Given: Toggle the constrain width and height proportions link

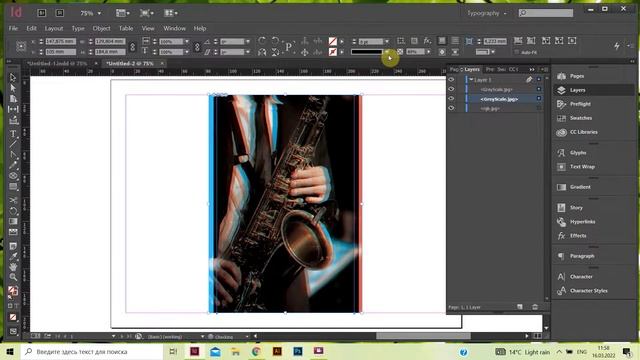Looking at the screenshot, I should pos(132,47).
